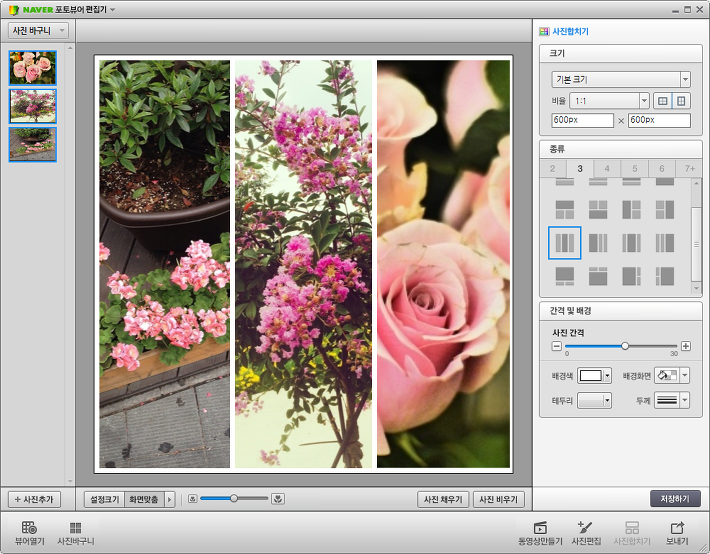Open 사진바구니 icon in bottom bar
710x554 pixels.
76,533
